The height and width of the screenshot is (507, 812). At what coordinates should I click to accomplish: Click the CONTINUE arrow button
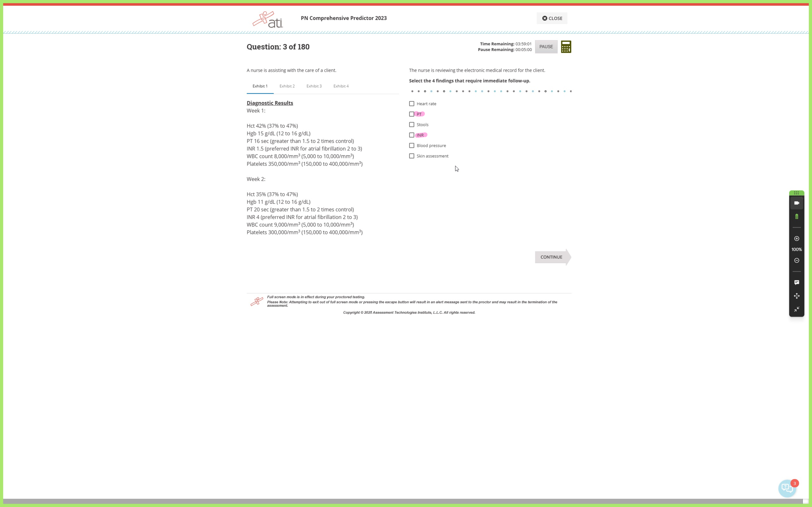[552, 257]
